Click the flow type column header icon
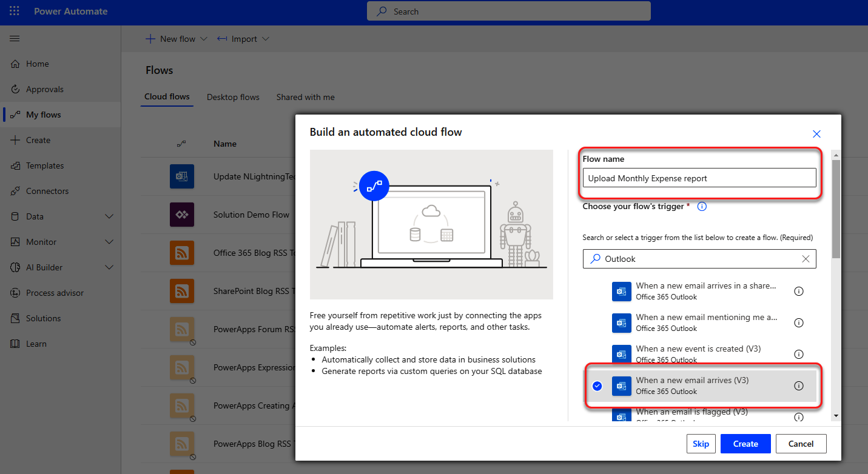Screen dimensions: 868x474 [181, 144]
